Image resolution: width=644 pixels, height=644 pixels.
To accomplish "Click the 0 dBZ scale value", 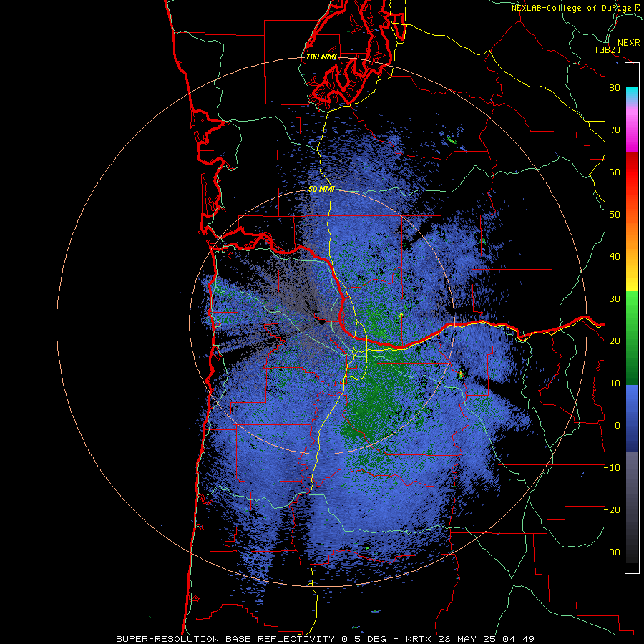I will click(x=618, y=426).
